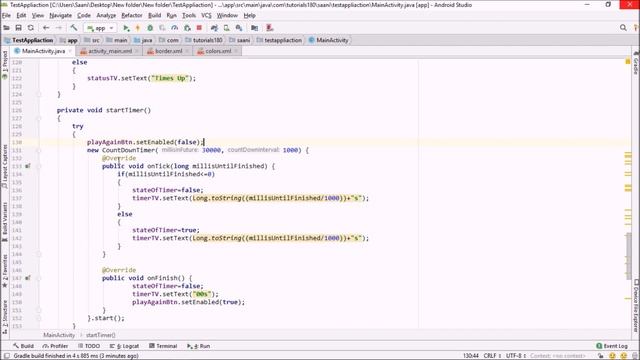This screenshot has width=640, height=360.
Task: Open the Refactor menu
Action: [132, 16]
